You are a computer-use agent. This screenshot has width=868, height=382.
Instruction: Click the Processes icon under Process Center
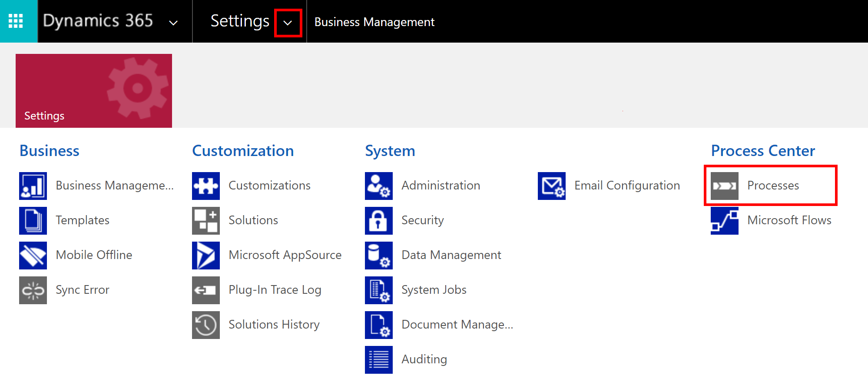[x=724, y=186]
